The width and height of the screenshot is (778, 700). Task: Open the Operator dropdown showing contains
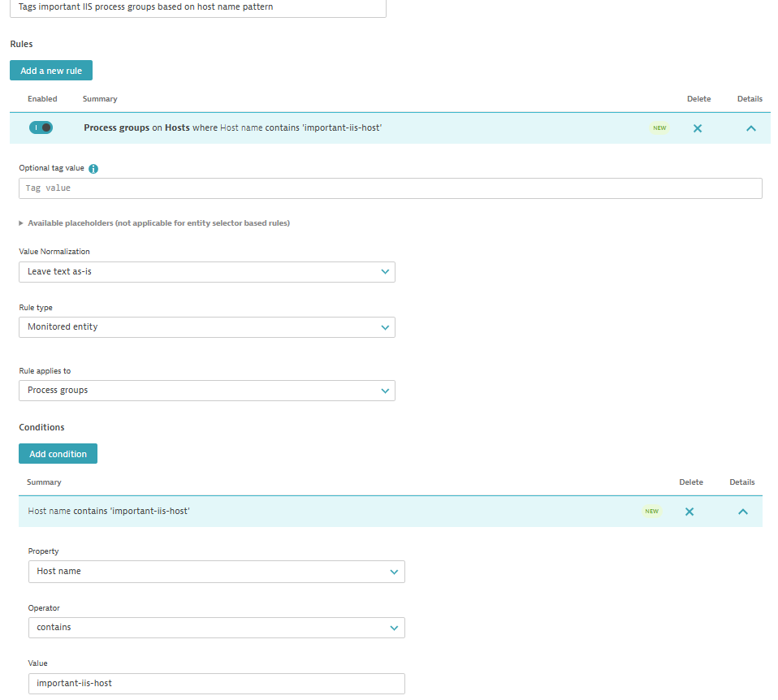[x=216, y=628]
